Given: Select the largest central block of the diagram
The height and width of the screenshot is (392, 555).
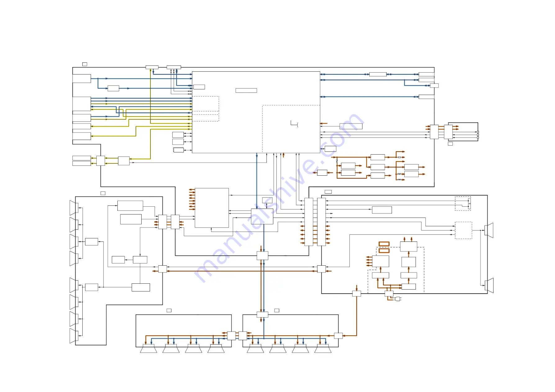Looking at the screenshot, I should click(256, 112).
